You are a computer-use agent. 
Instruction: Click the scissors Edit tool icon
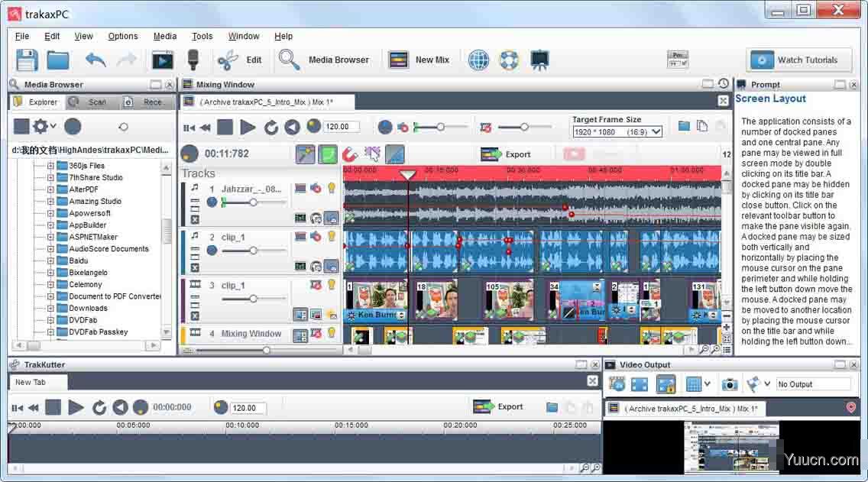228,60
